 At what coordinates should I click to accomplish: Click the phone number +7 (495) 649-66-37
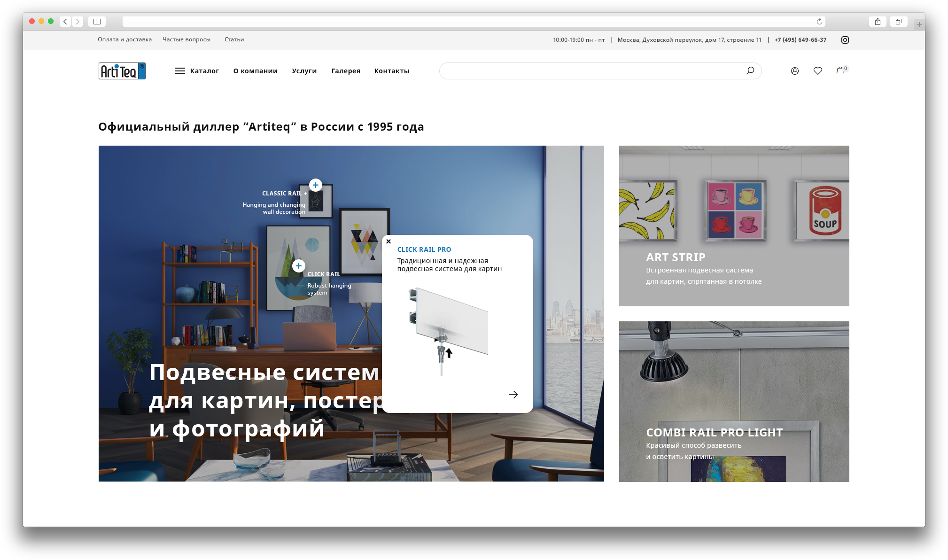pyautogui.click(x=800, y=40)
